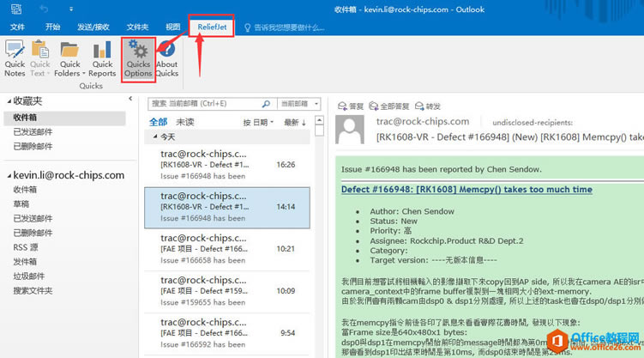The image size is (644, 358).
Task: Open the 当前邮箱 search scope dropdown
Action: click(x=299, y=104)
